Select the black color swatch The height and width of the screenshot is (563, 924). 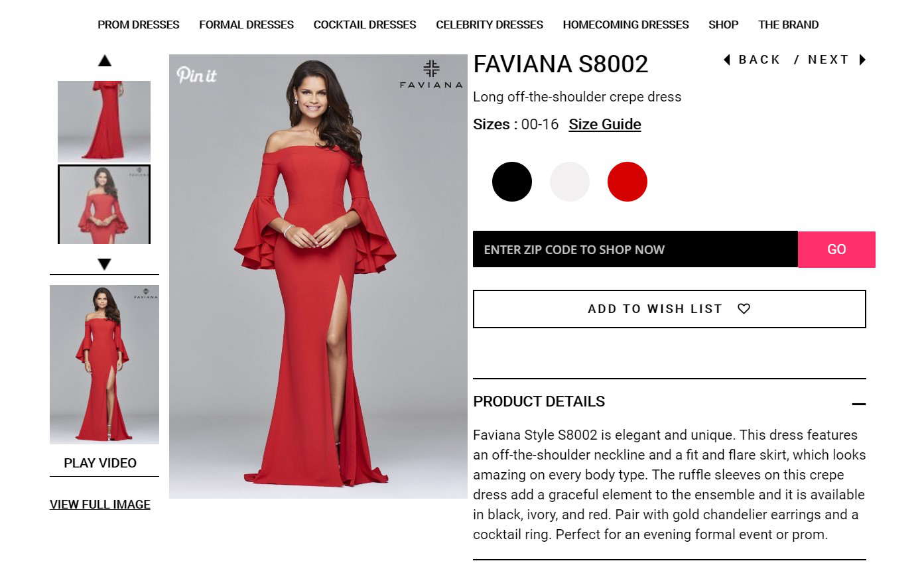pos(512,182)
